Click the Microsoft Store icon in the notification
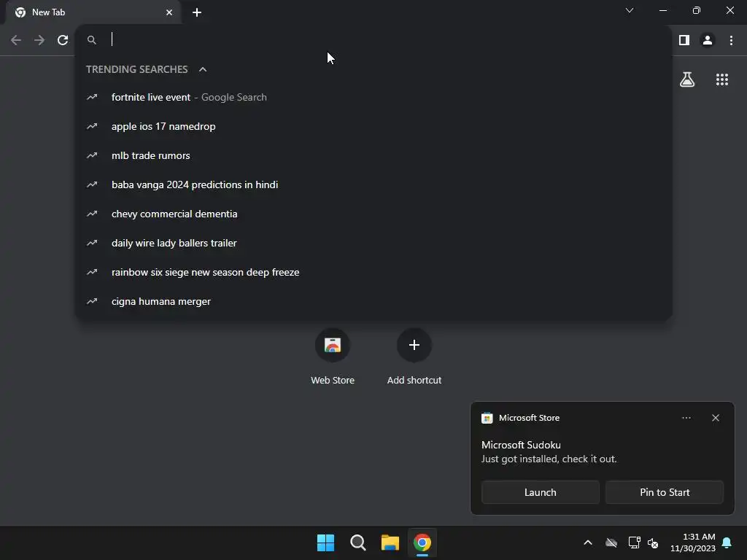Image resolution: width=747 pixels, height=560 pixels. click(487, 418)
